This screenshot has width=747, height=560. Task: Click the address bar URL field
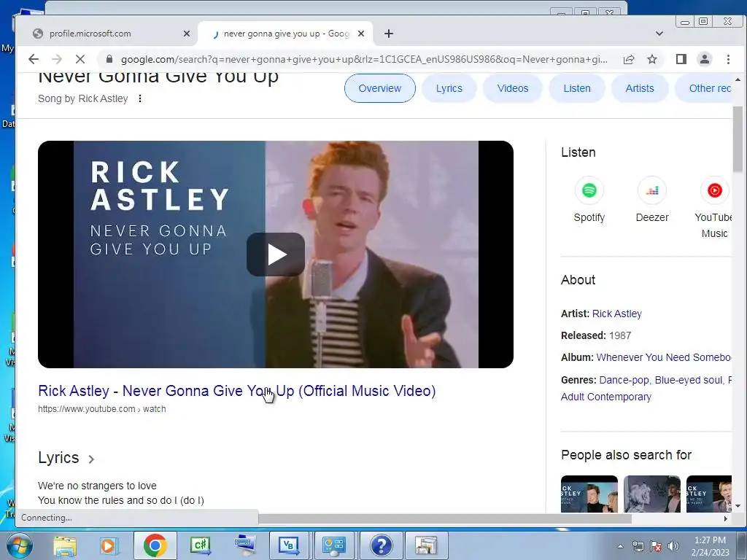point(364,59)
